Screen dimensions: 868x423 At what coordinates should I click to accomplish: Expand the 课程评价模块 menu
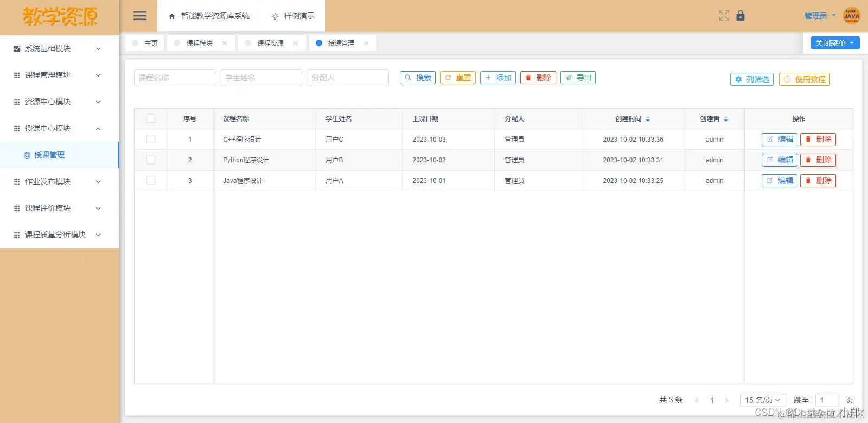coord(60,208)
